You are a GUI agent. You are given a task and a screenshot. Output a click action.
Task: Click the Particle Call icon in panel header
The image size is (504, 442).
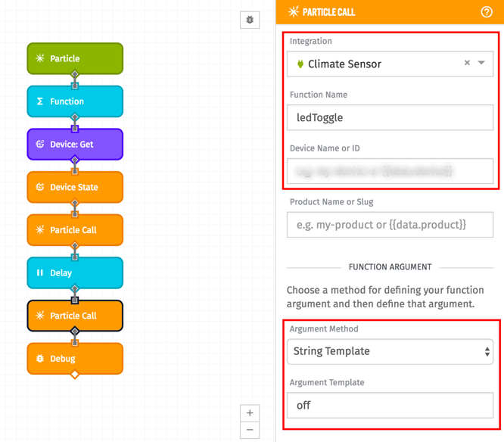[x=294, y=12]
